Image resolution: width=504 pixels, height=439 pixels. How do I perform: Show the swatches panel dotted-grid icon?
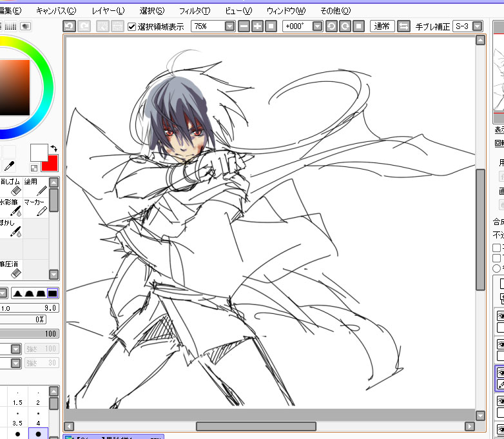[10, 26]
